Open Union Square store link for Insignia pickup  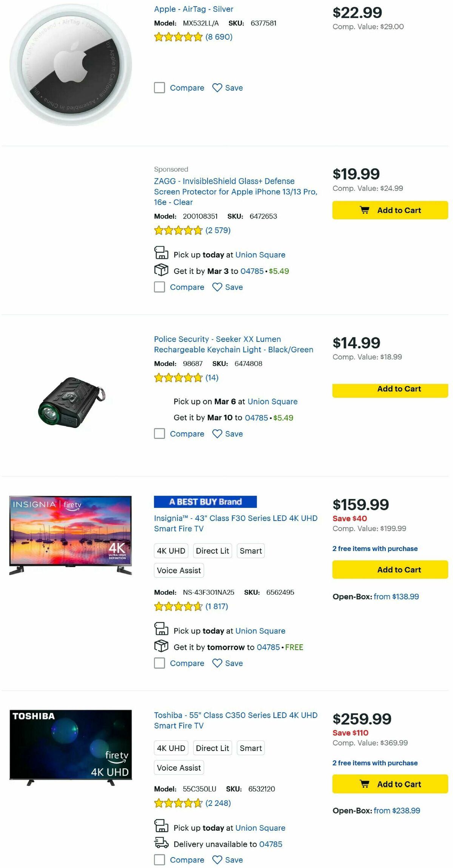coord(260,631)
